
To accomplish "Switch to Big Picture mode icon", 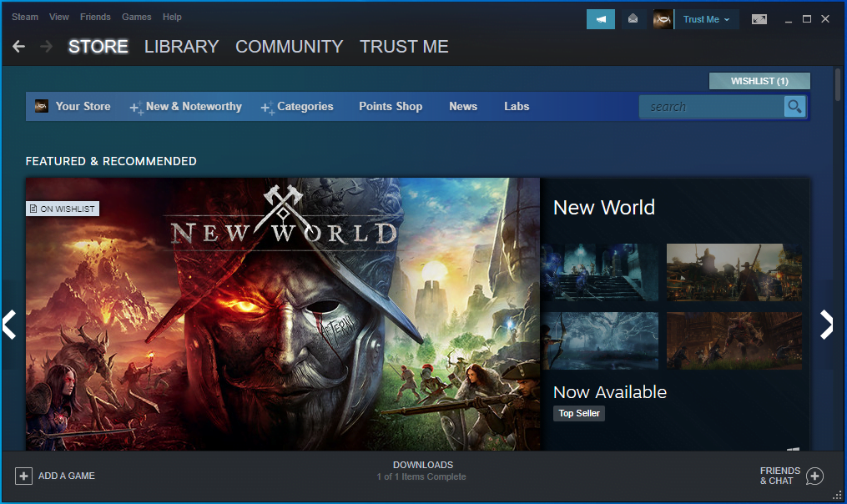I will pyautogui.click(x=759, y=19).
